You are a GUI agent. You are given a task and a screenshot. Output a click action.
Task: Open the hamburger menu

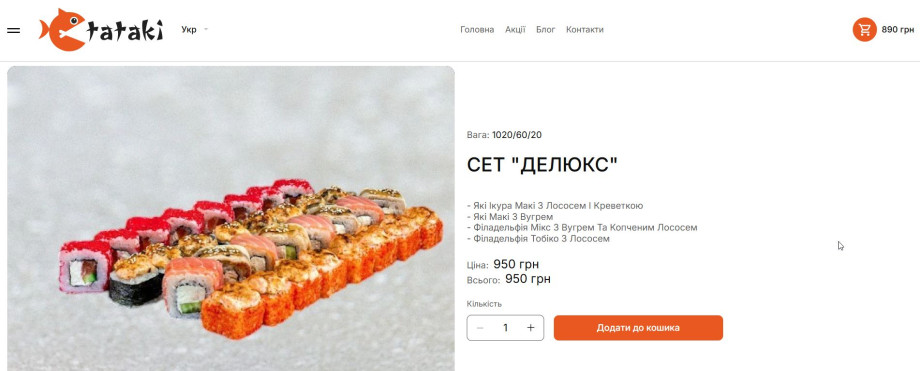13,30
